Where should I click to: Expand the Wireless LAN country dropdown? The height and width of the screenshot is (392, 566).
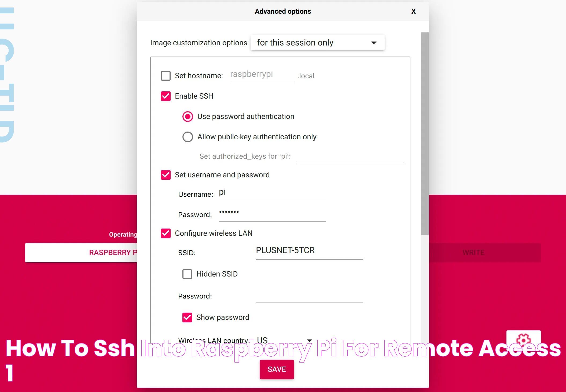click(309, 339)
